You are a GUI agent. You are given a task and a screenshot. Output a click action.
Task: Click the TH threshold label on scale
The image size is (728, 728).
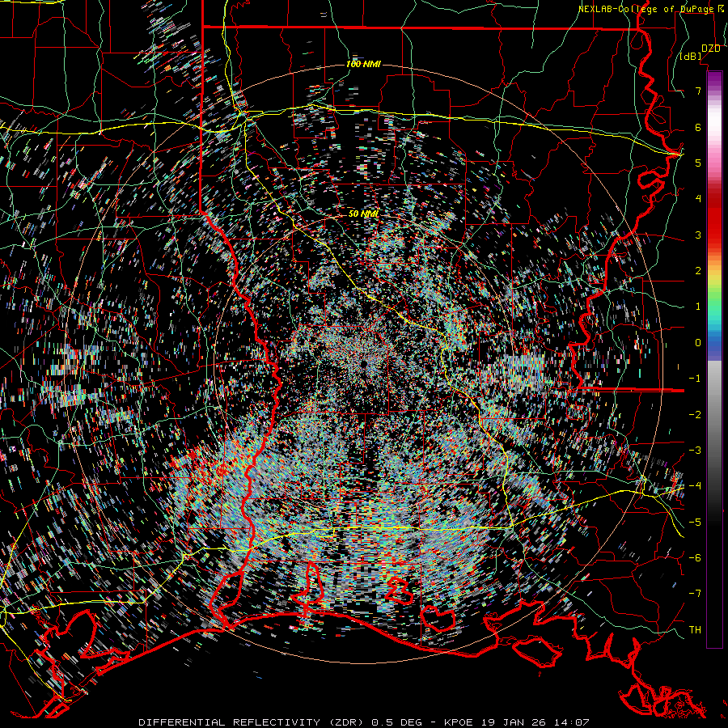click(x=695, y=629)
